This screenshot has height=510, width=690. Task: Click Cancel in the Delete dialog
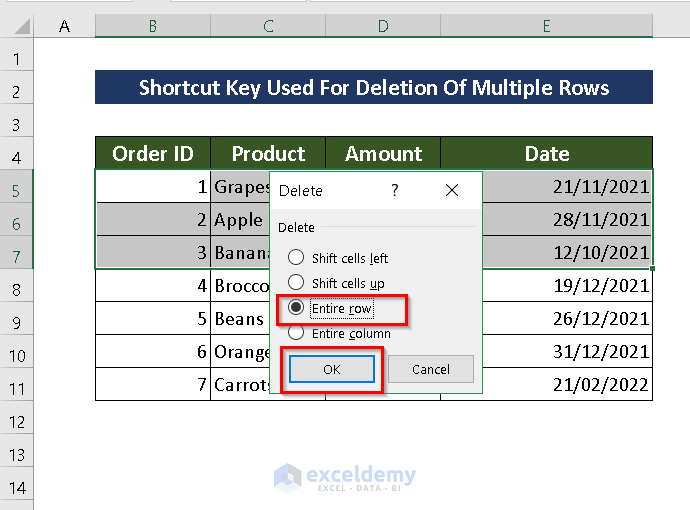(431, 369)
